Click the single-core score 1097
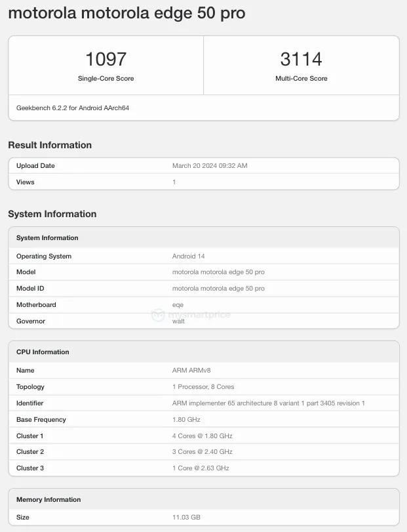This screenshot has width=407, height=532. coord(106,60)
